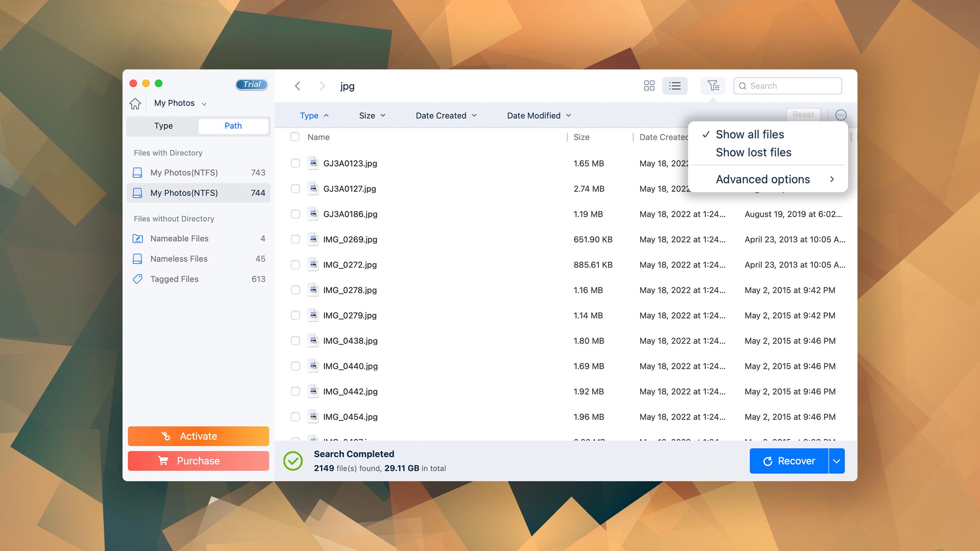Click the file icon of GJ3A0186.jpg
The width and height of the screenshot is (980, 551).
tap(313, 214)
